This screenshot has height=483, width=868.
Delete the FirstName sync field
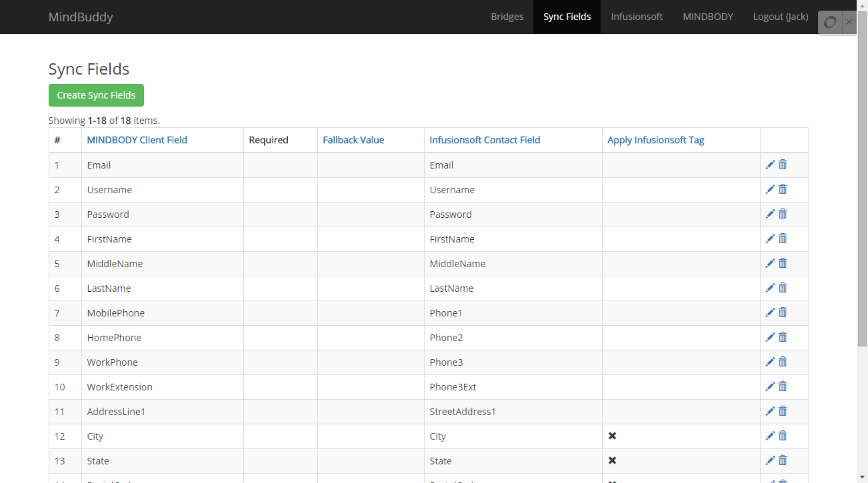coord(783,239)
